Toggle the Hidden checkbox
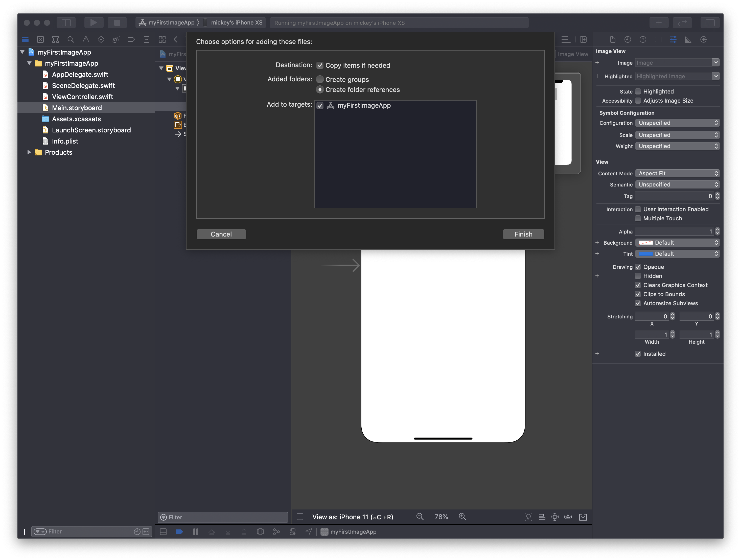 [x=638, y=276]
